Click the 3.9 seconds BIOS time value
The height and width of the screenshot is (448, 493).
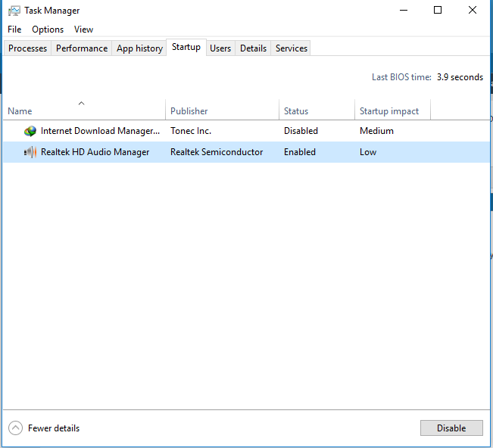coord(460,77)
